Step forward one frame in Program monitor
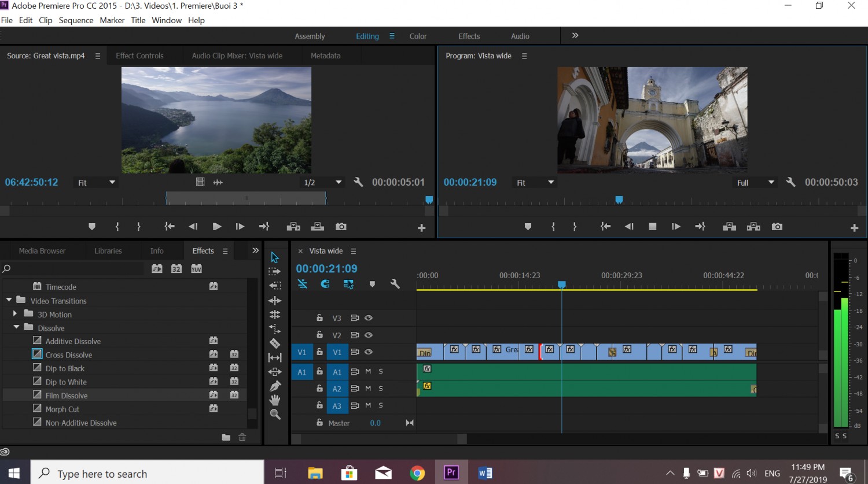The width and height of the screenshot is (868, 484). (676, 227)
